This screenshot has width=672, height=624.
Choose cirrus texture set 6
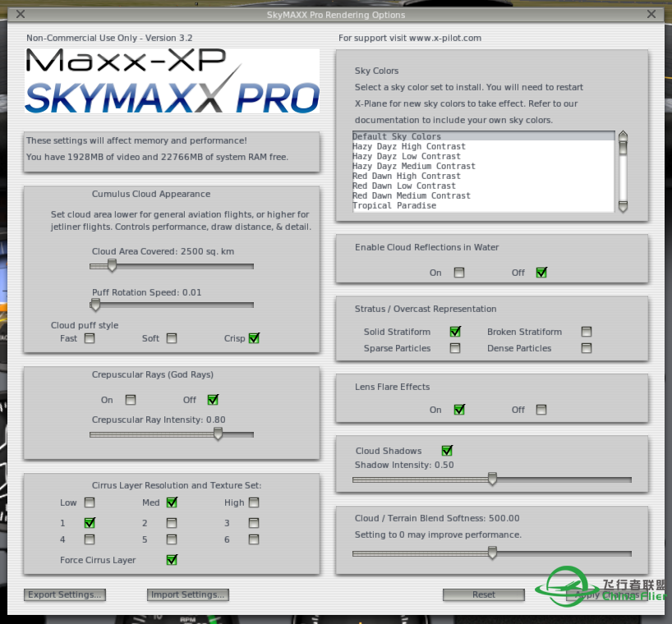[x=254, y=539]
